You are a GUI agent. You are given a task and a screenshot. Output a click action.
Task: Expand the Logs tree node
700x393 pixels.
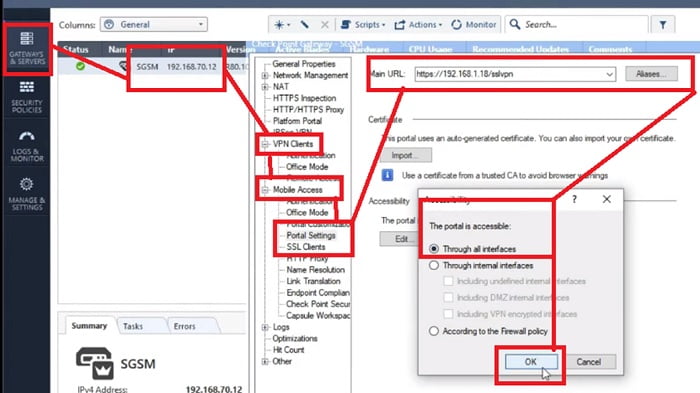pos(265,327)
